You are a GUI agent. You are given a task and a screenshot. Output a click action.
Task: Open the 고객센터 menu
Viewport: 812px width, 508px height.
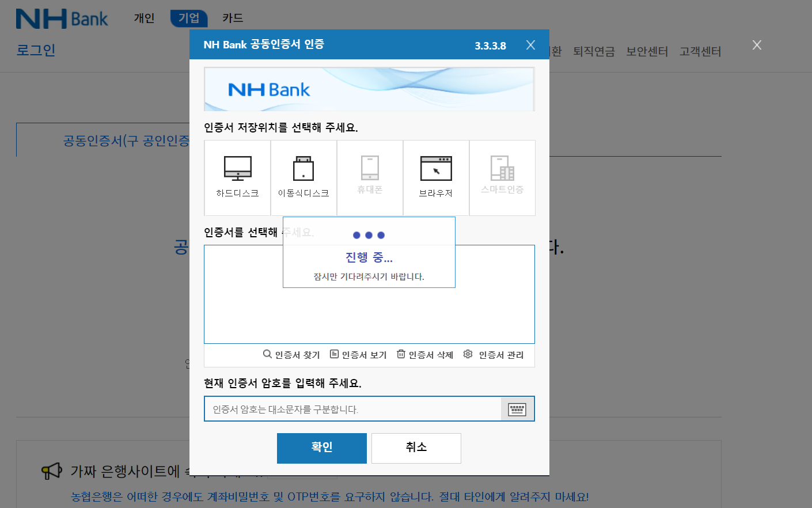pos(700,52)
